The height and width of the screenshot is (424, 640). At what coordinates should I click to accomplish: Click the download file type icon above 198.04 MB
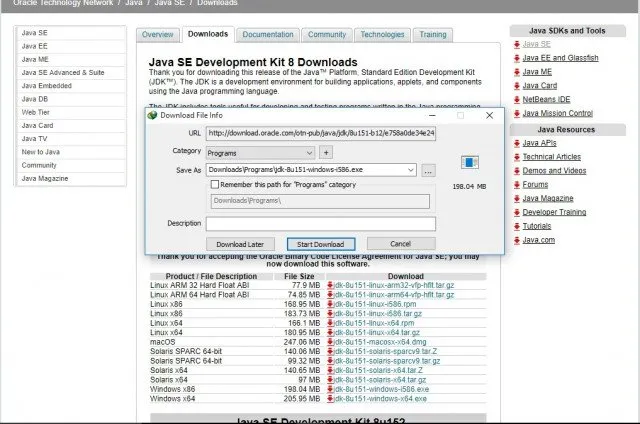(x=469, y=162)
